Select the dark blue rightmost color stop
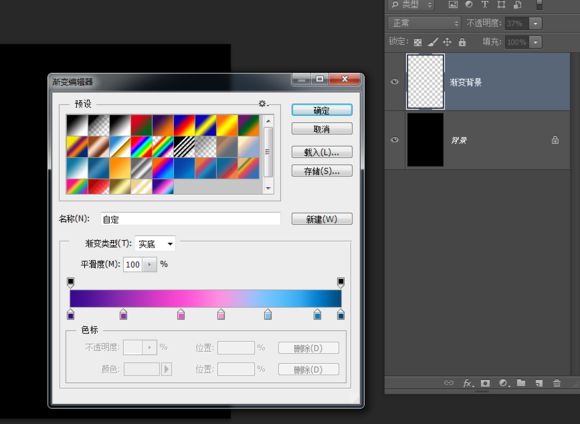 click(341, 314)
